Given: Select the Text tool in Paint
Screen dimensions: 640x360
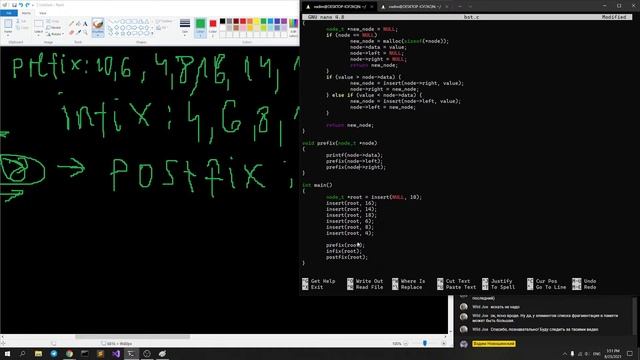Looking at the screenshot, I should pos(85,24).
